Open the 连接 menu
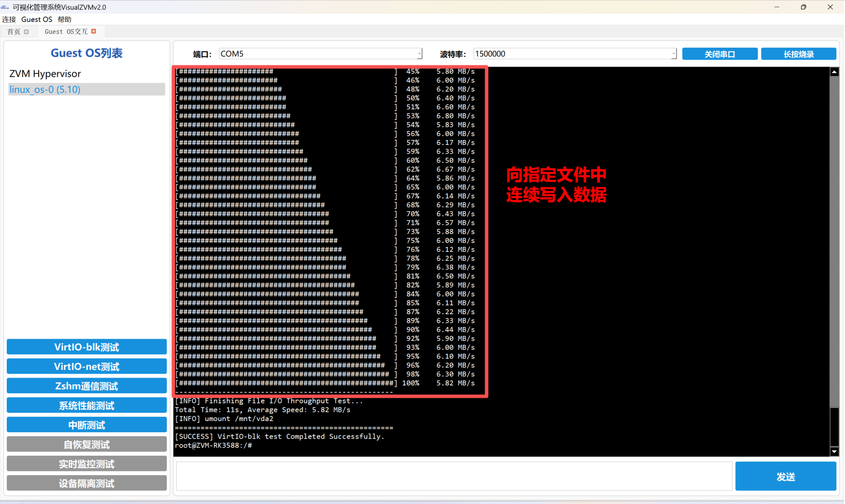This screenshot has width=845, height=504. point(9,20)
